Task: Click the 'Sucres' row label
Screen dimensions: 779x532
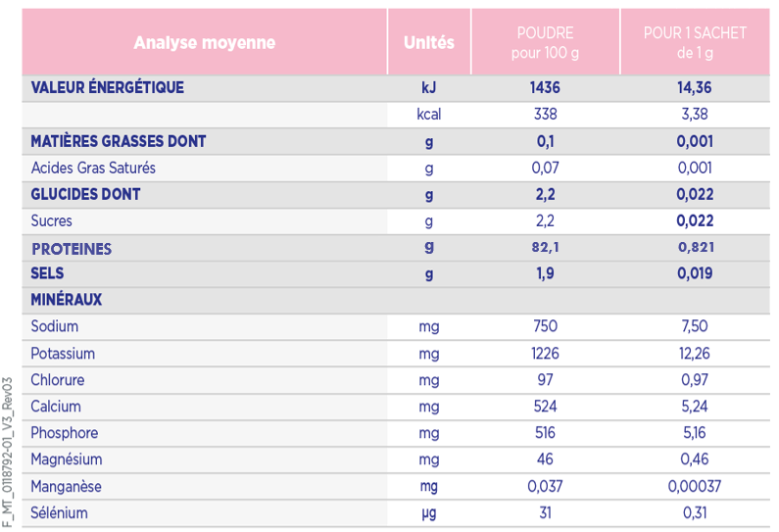Action: [52, 221]
